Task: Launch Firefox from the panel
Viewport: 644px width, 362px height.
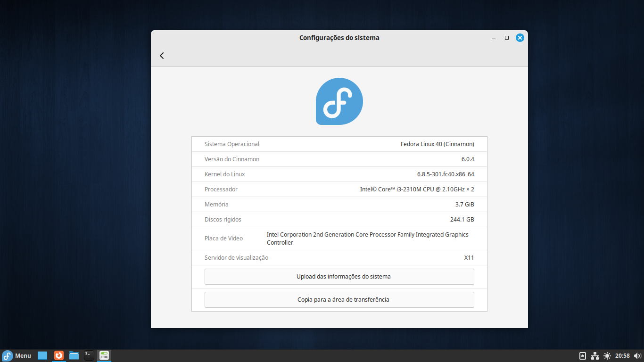Action: [x=58, y=356]
